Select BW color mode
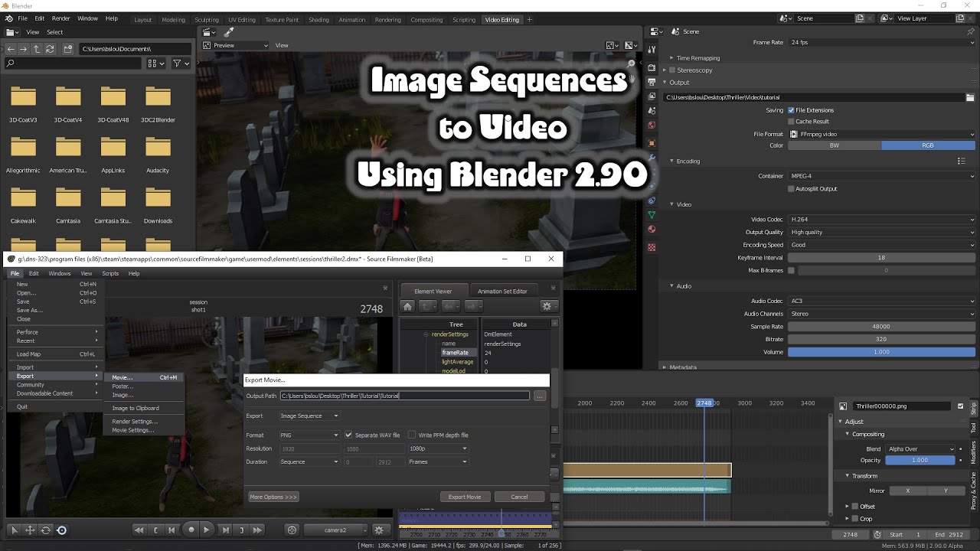This screenshot has height=551, width=980. (x=835, y=145)
